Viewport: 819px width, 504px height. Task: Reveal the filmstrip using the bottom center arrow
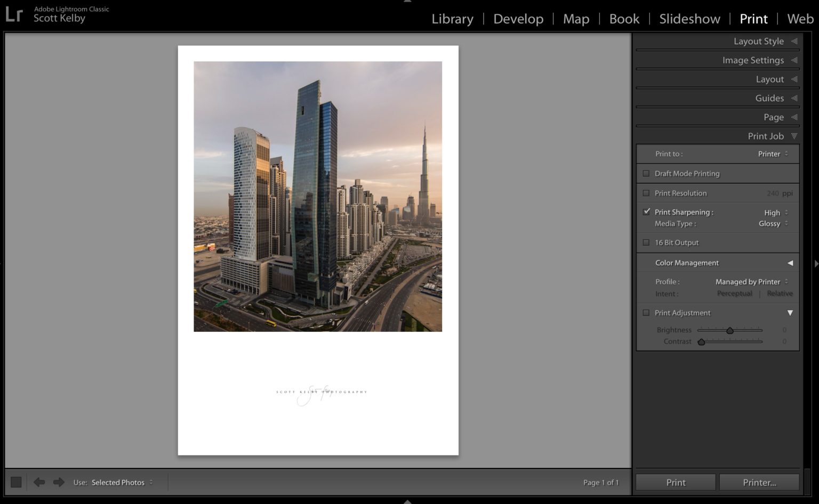[x=407, y=501]
